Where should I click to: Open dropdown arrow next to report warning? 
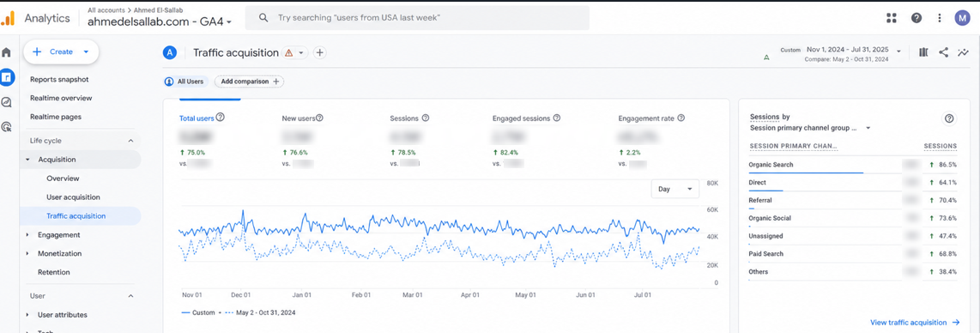pos(301,53)
